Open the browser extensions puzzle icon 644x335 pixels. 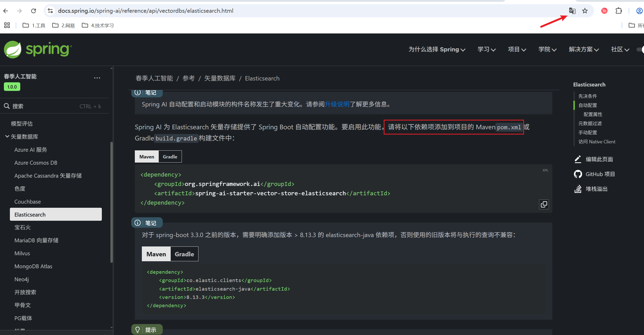pyautogui.click(x=619, y=11)
